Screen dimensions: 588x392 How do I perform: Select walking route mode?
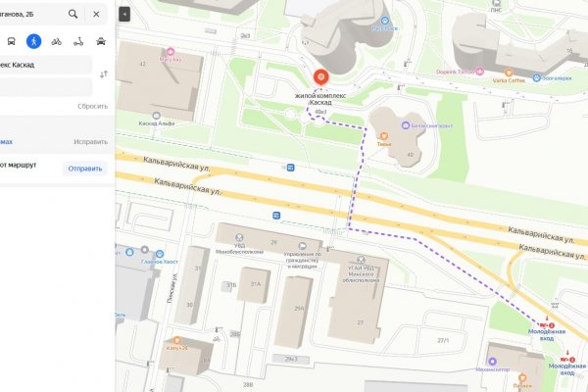tap(33, 41)
